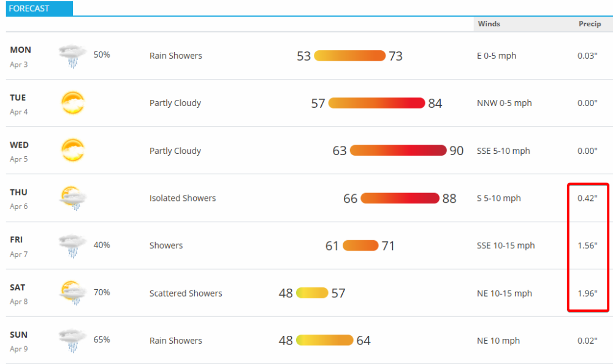The image size is (613, 364).
Task: Click Saturday's 1.96" precipitation amount
Action: 587,293
